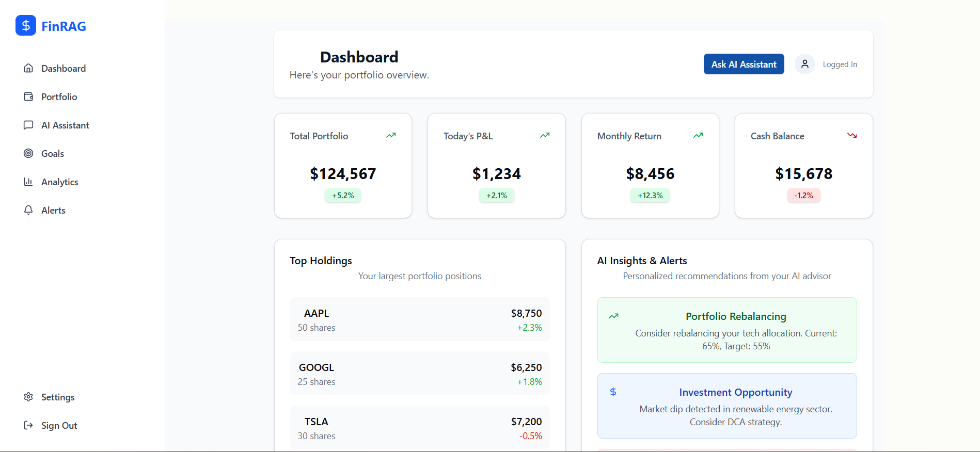Click the AI Assistant chat bubble icon
The height and width of the screenshot is (452, 980).
28,125
